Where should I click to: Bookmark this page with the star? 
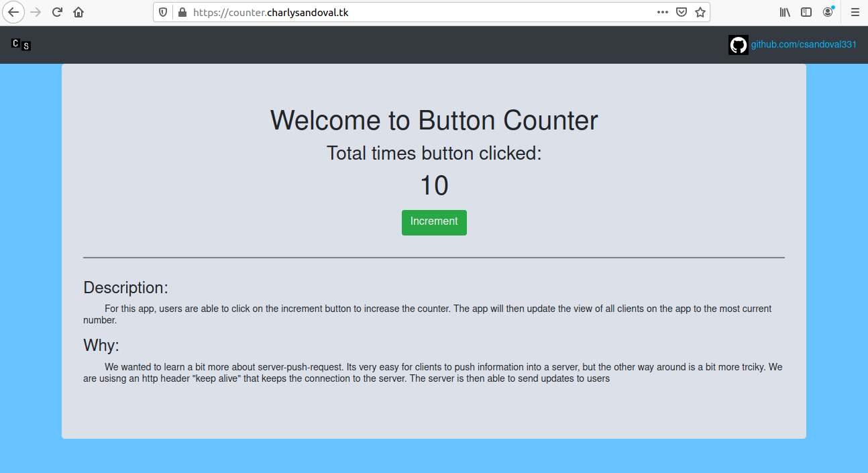point(700,12)
